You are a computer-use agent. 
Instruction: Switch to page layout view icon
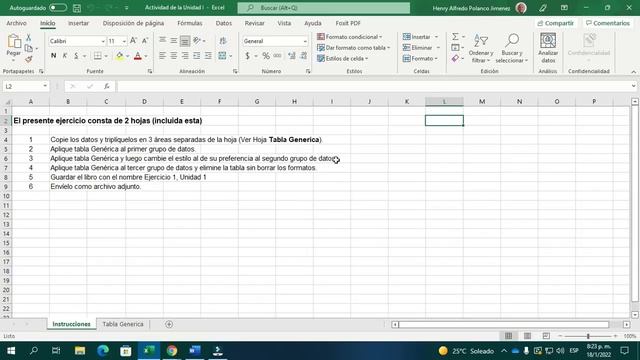click(x=527, y=336)
